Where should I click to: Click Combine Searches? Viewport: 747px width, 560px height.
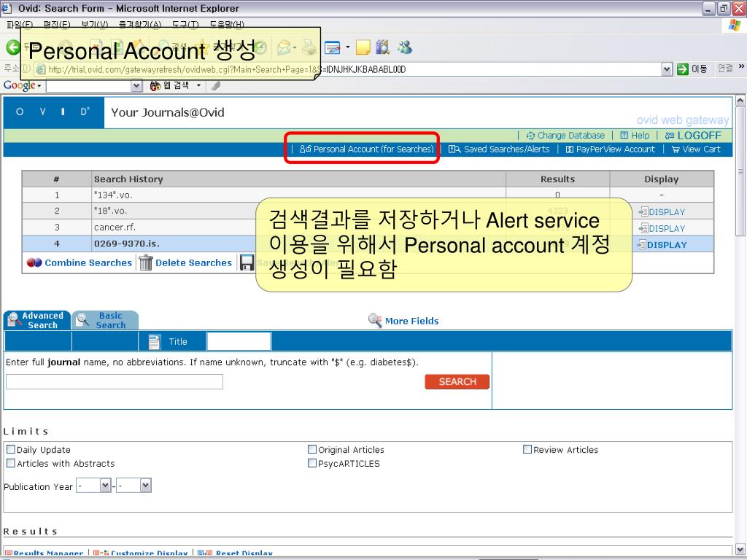(x=80, y=262)
